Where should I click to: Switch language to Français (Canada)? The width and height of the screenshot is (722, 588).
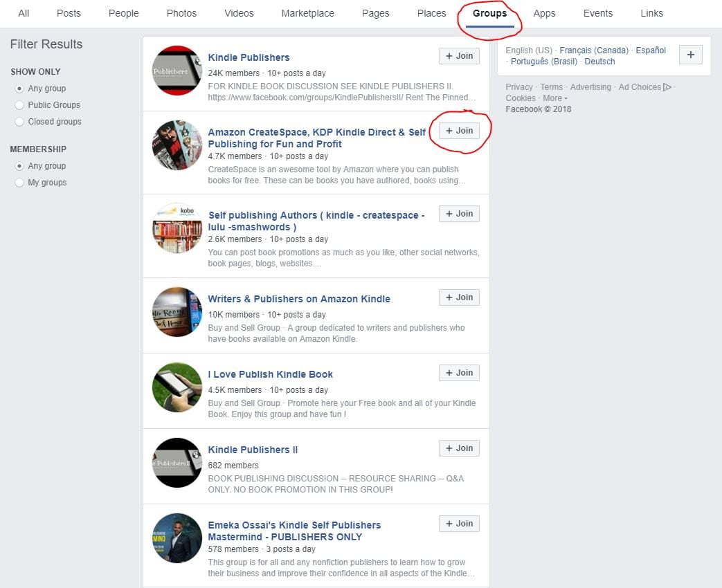point(594,50)
